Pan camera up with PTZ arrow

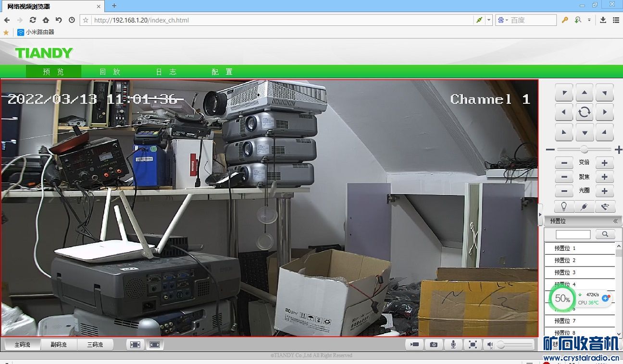[584, 92]
